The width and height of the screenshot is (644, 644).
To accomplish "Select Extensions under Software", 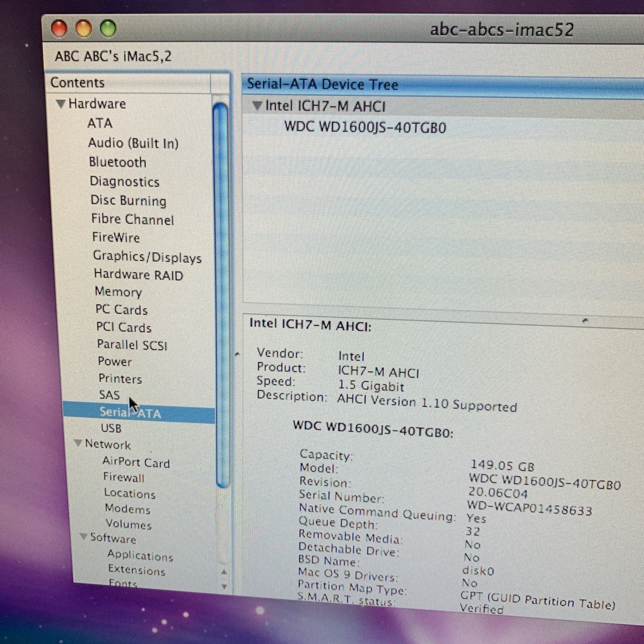I will coord(137,570).
